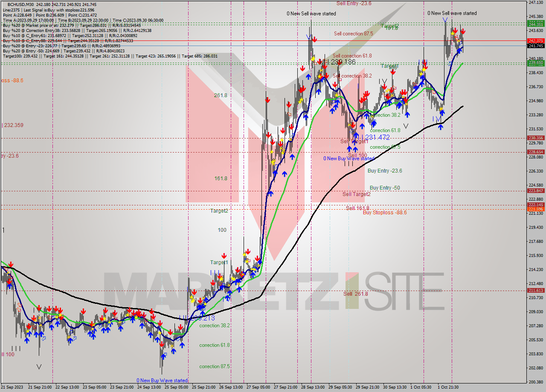Click the 'correction 61.8' label near the chart bottom

coord(215,345)
